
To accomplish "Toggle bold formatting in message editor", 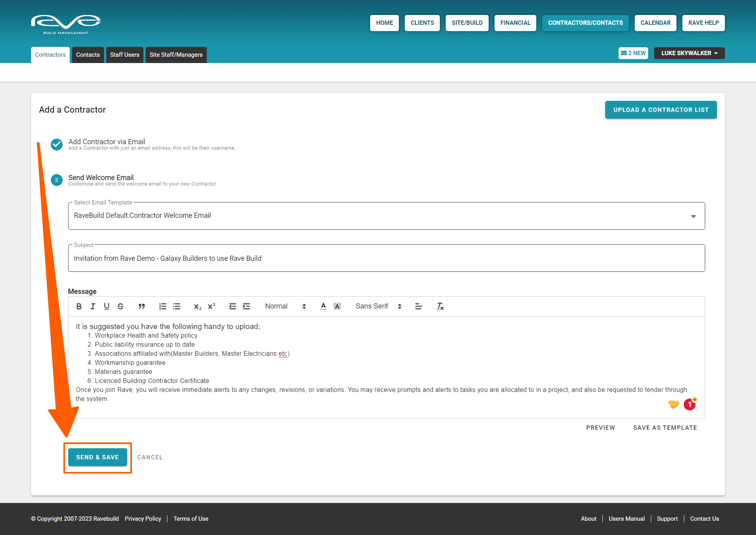I will click(79, 306).
